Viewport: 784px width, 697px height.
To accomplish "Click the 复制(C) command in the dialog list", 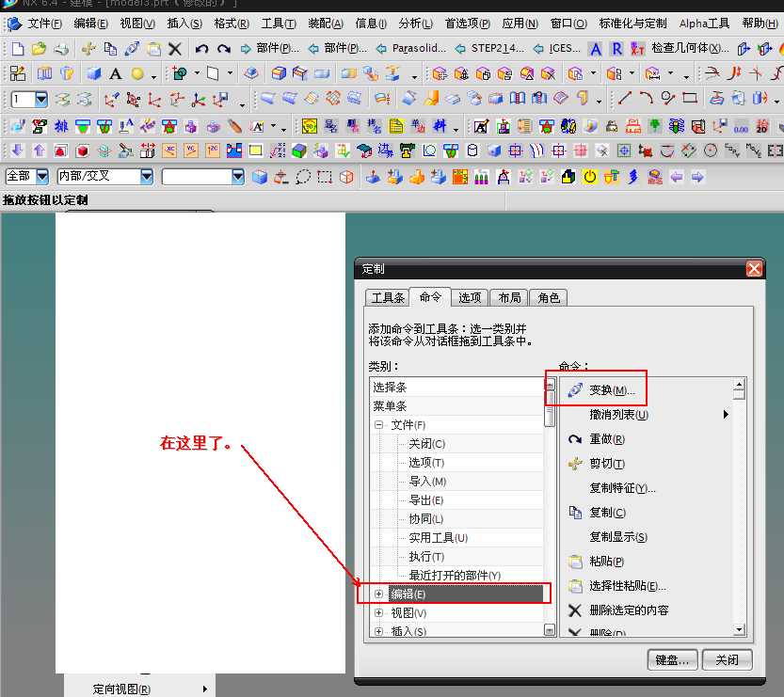I will coord(607,513).
